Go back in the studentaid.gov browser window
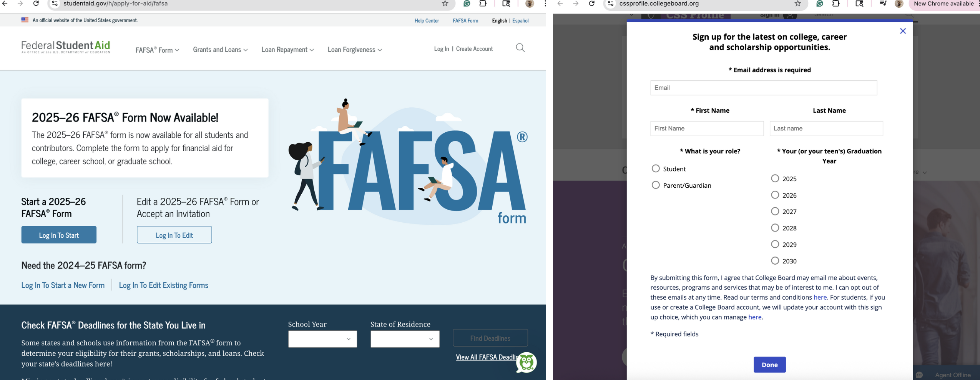Screen dimensions: 980x380 point(5,3)
